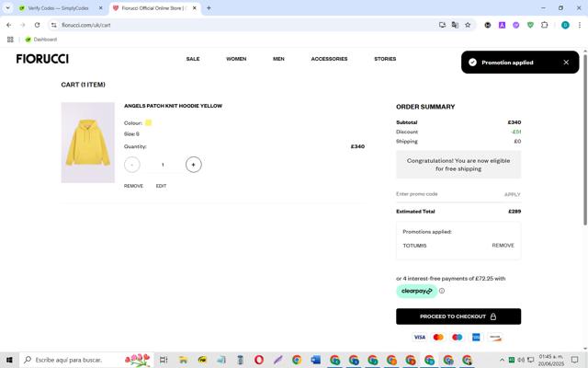Click the translate page icon

455,25
